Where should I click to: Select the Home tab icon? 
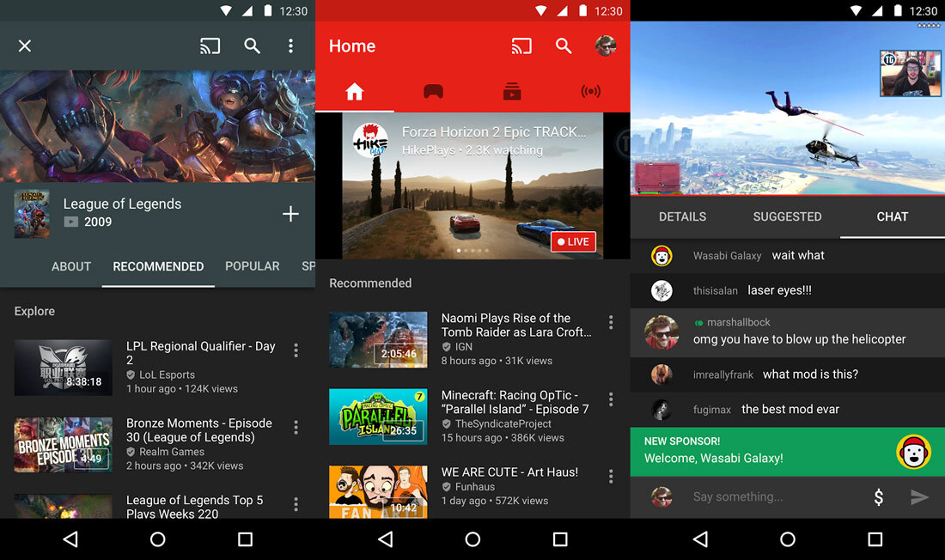[x=354, y=92]
